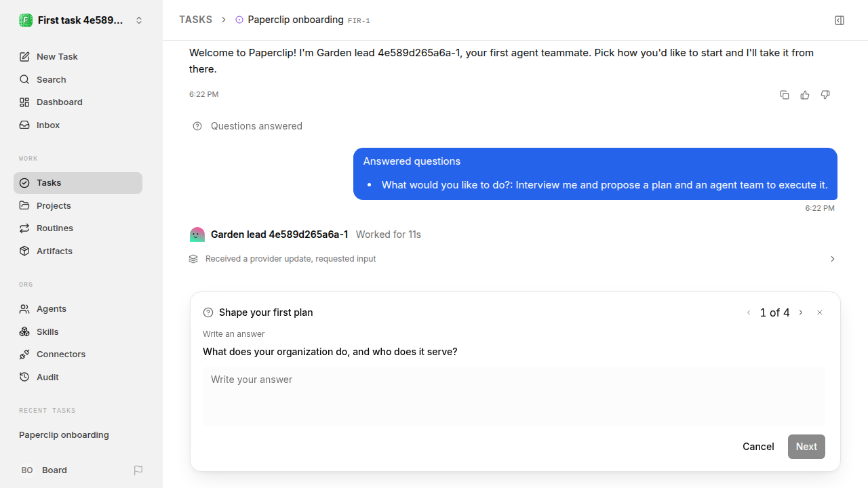Open the Inbox
The width and height of the screenshot is (868, 488).
pos(78,125)
